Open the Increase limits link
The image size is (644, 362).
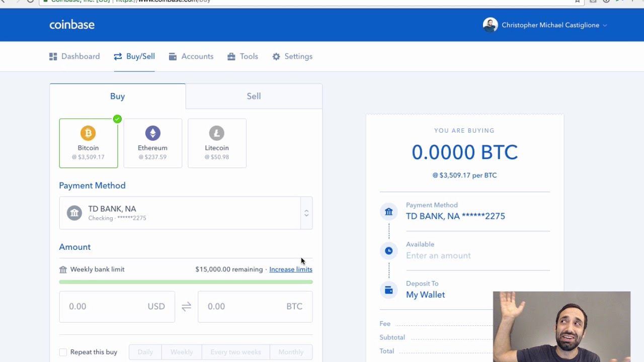click(291, 269)
